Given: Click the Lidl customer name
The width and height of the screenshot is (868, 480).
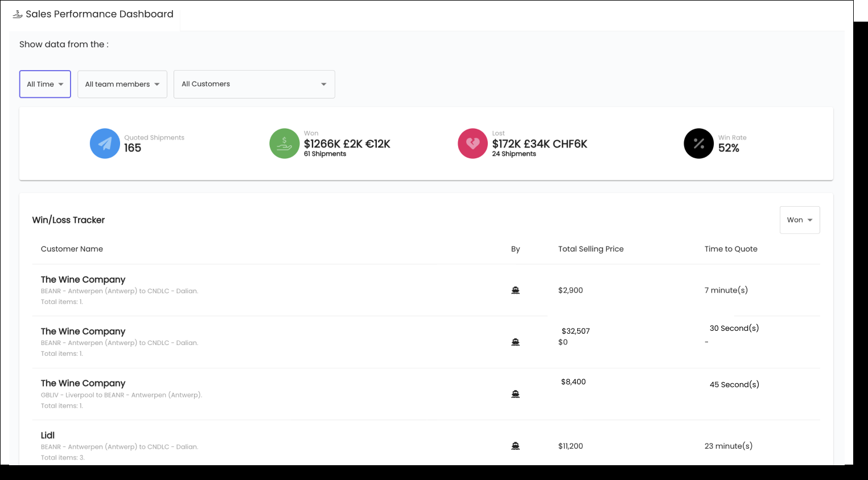Looking at the screenshot, I should [48, 435].
